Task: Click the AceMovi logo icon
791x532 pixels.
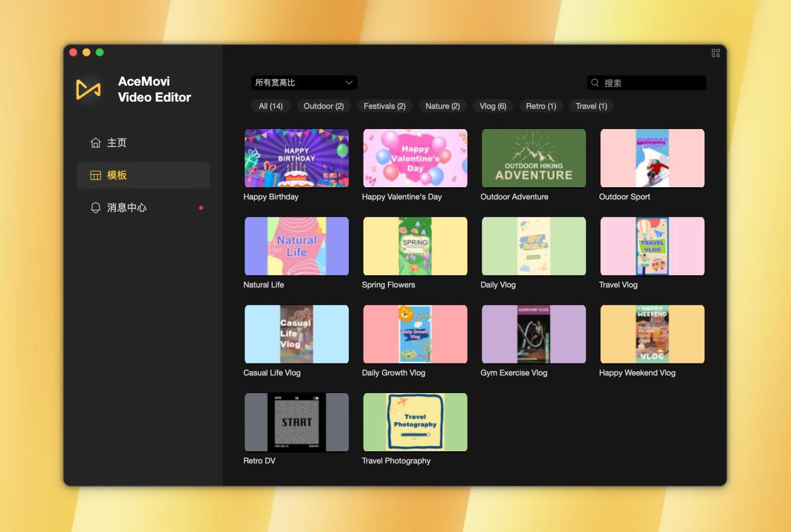Action: 88,89
